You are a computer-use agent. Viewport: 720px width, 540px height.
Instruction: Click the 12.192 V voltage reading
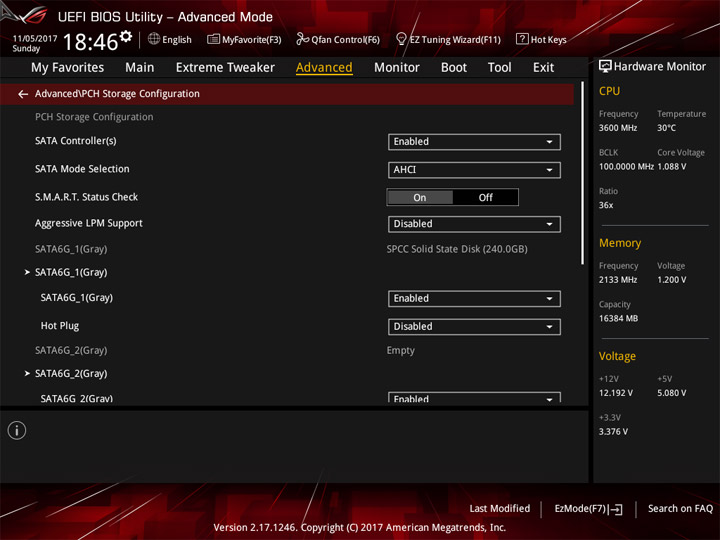[x=616, y=393]
